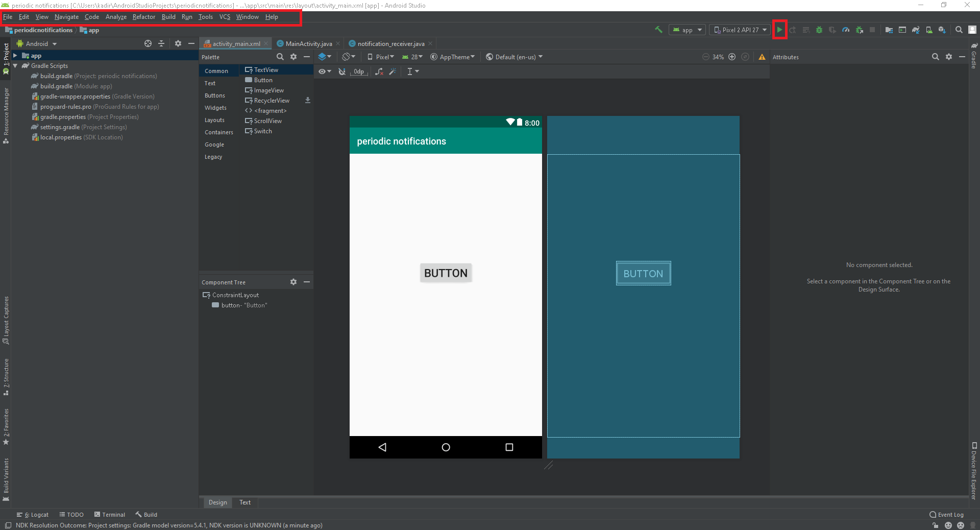Toggle Device File Explorer tool window

coord(974,471)
